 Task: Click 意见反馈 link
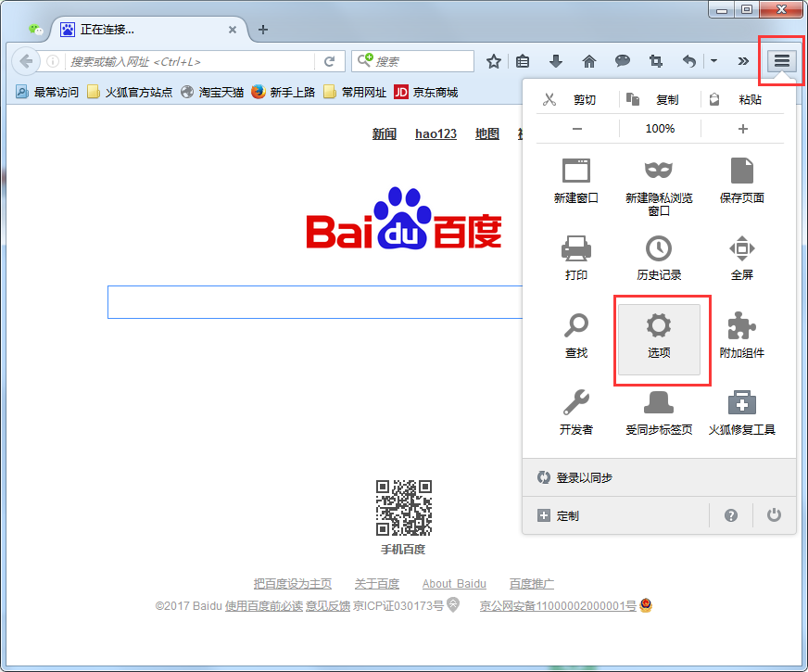coord(328,606)
